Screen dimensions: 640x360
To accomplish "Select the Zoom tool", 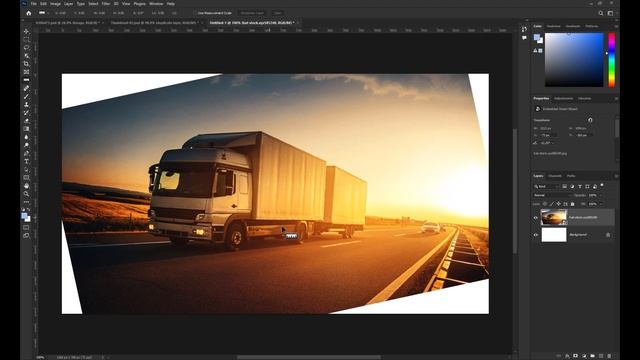I will click(27, 194).
